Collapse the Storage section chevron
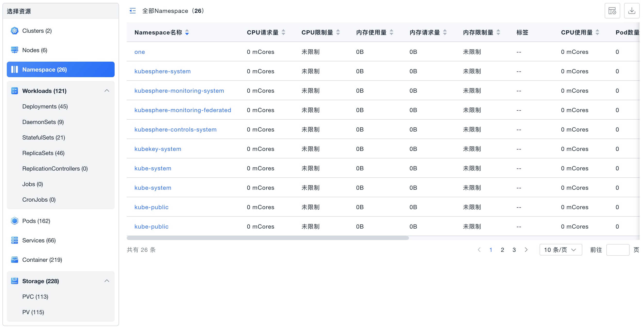644x329 pixels. [107, 281]
